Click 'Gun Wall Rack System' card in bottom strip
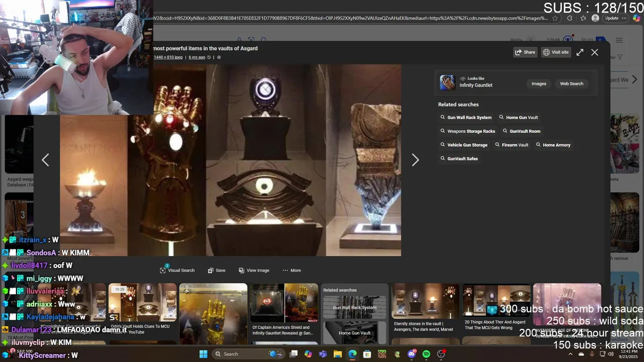 [x=355, y=308]
